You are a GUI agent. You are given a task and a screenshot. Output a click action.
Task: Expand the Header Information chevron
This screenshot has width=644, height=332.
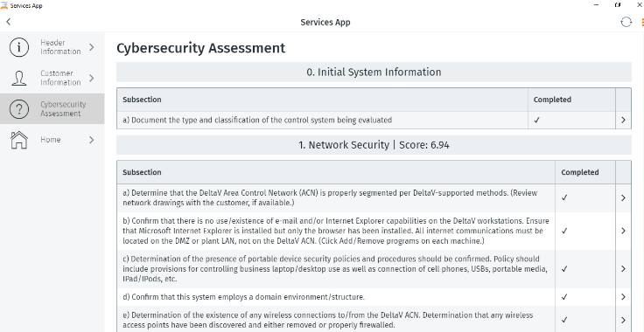[92, 47]
